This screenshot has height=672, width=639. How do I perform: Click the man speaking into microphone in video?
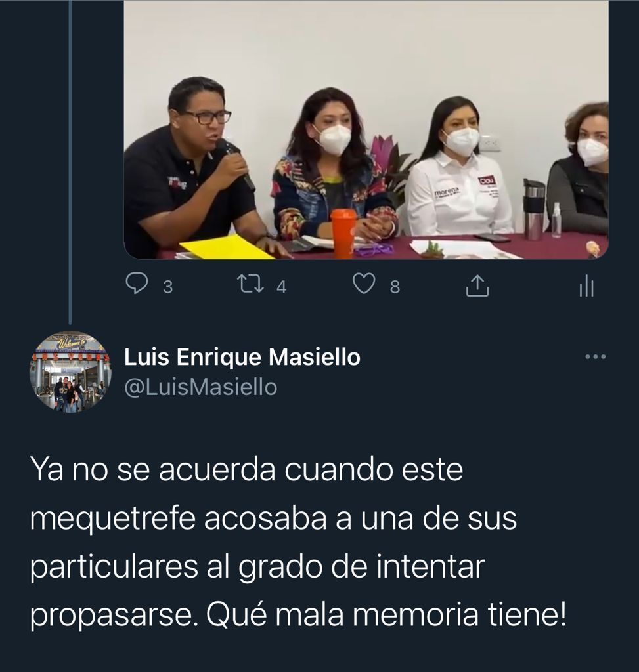(x=193, y=167)
